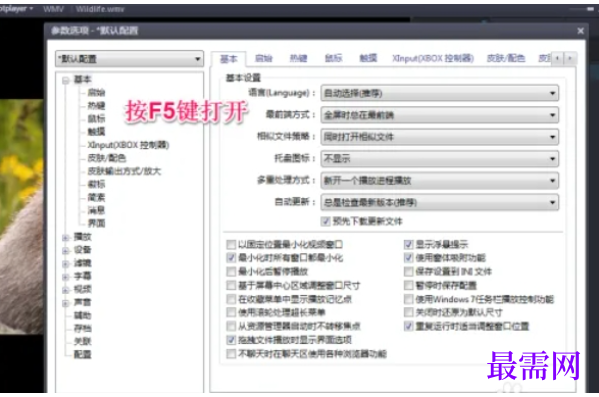Open the 相似文件策略 dropdown

[440, 137]
